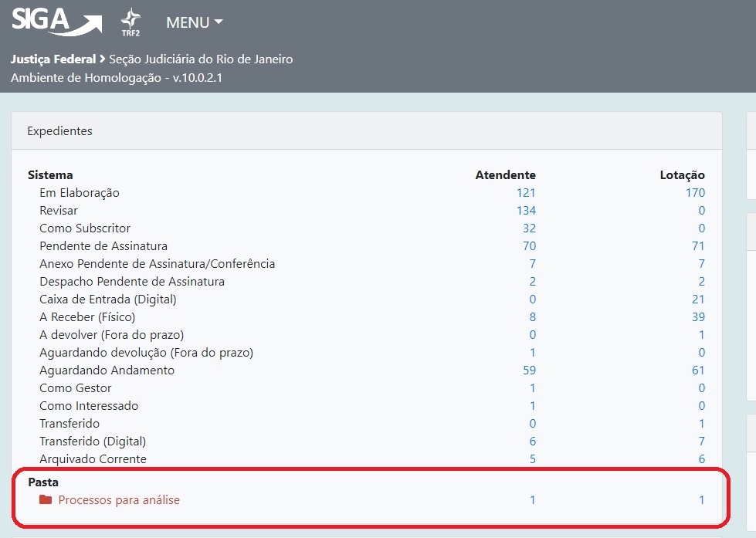Screen dimensions: 756x538
Task: Click Caixa de Entrada Lotação count 21
Action: coord(698,299)
